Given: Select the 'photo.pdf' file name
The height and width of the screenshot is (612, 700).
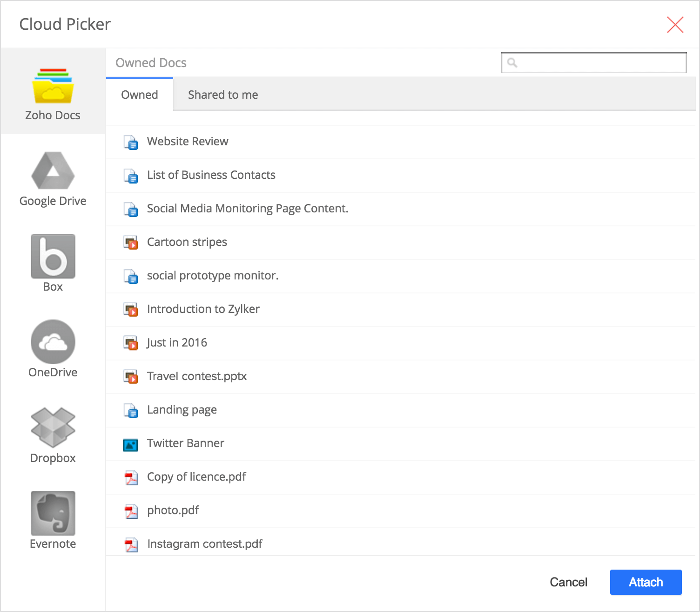Looking at the screenshot, I should pos(173,510).
